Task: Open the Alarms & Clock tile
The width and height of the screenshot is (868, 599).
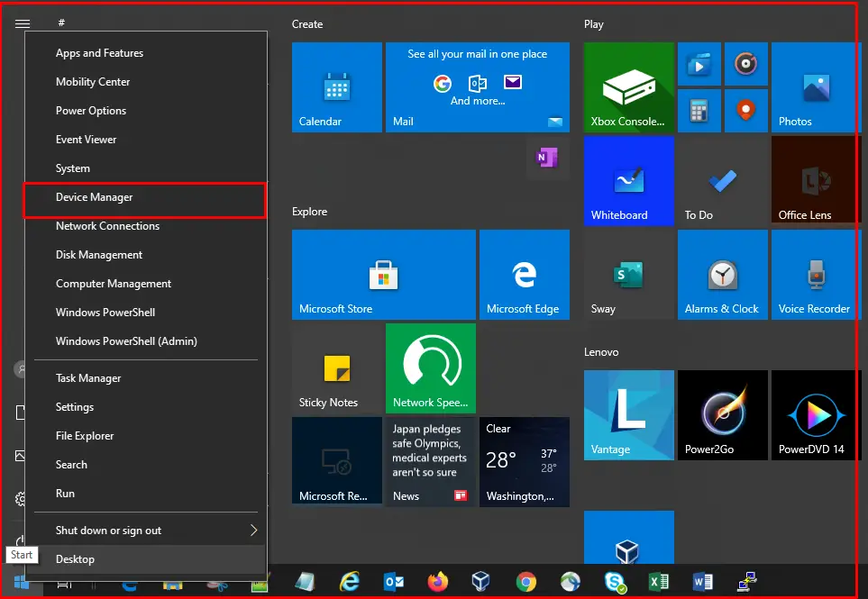Action: click(x=722, y=275)
